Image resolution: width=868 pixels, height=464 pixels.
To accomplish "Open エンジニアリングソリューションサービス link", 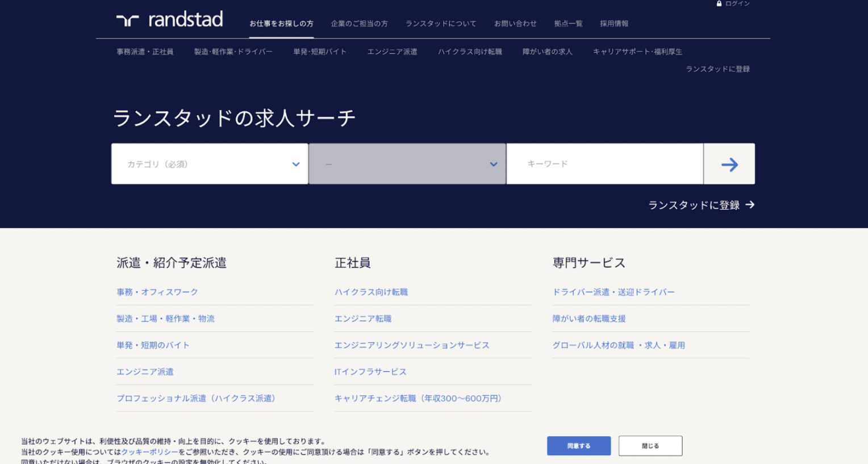I will tap(412, 345).
